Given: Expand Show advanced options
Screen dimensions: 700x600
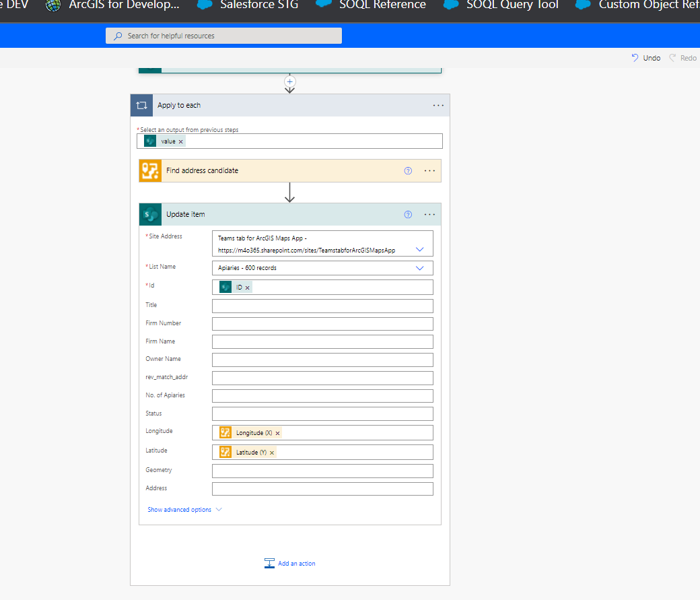Looking at the screenshot, I should pyautogui.click(x=179, y=510).
